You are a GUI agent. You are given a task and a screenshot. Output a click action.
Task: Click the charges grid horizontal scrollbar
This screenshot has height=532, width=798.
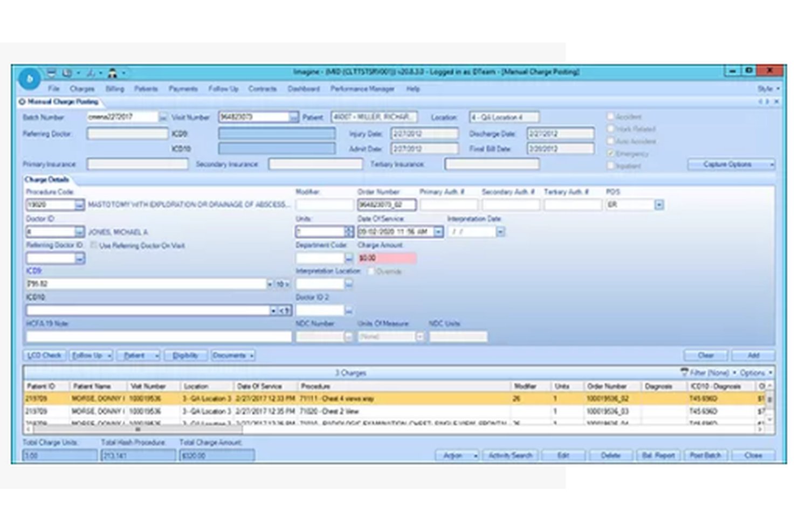pyautogui.click(x=137, y=430)
